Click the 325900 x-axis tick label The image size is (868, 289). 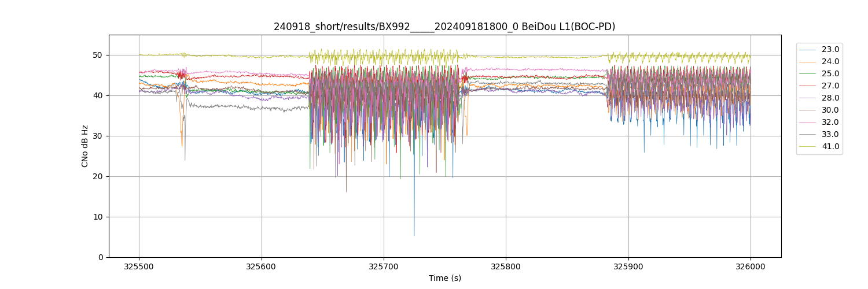click(628, 266)
